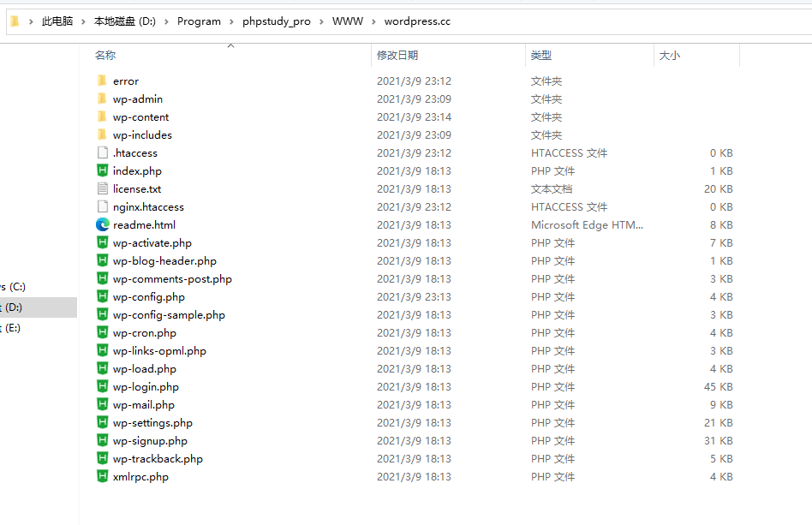Sort by 修改日期 column header
812x525 pixels.
point(397,56)
